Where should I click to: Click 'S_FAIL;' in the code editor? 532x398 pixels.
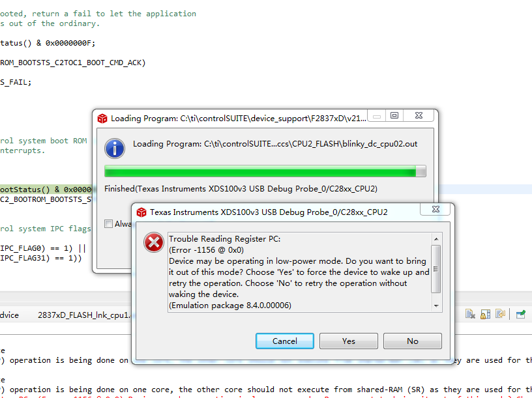coord(16,82)
